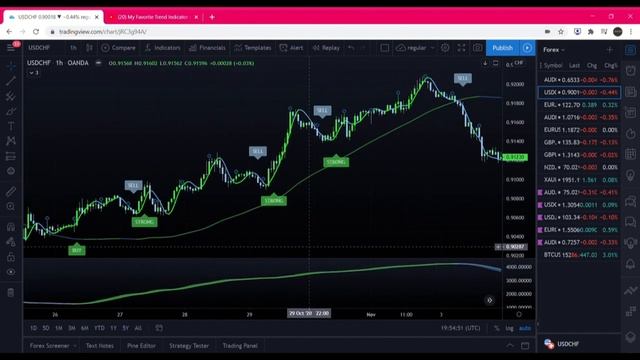Create an Alert from toolbar
640x360 pixels.
click(x=291, y=48)
